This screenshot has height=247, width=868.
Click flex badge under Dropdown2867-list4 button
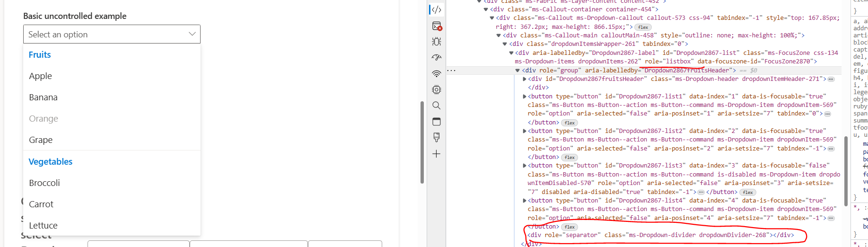coord(569,227)
